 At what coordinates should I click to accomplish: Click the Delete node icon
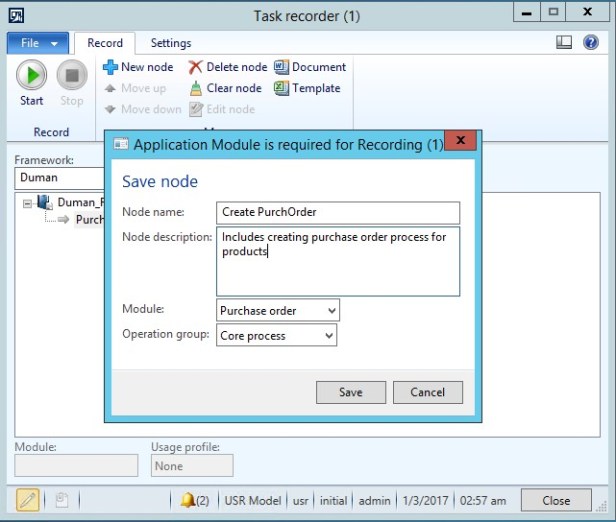196,67
